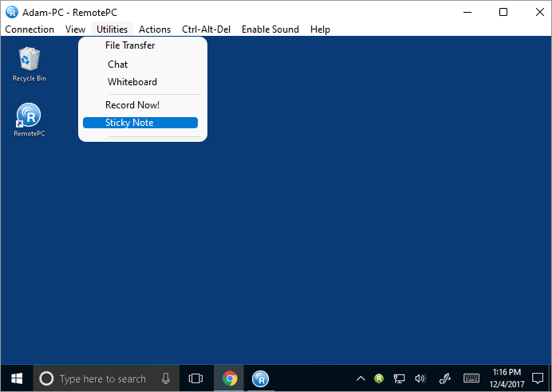This screenshot has width=552, height=392.
Task: Select File Transfer from Utilities menu
Action: [x=130, y=45]
